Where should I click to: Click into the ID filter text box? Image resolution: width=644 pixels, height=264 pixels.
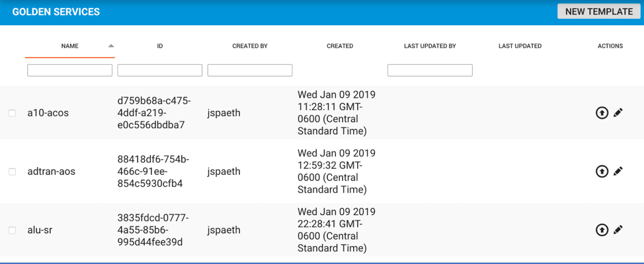[x=160, y=71]
